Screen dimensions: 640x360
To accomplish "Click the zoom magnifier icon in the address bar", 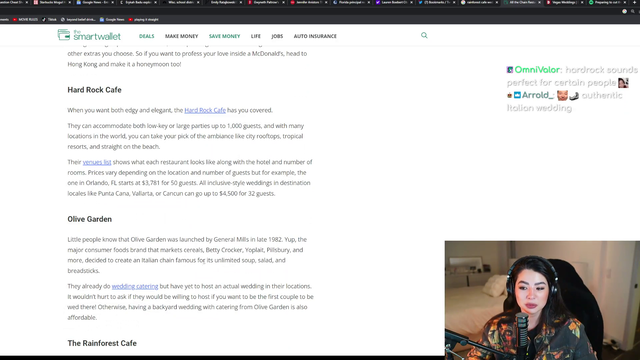I will click(x=632, y=11).
